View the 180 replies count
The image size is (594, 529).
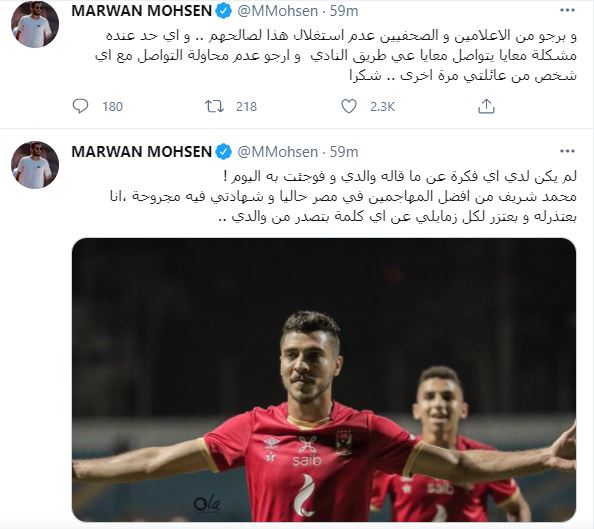click(x=113, y=106)
